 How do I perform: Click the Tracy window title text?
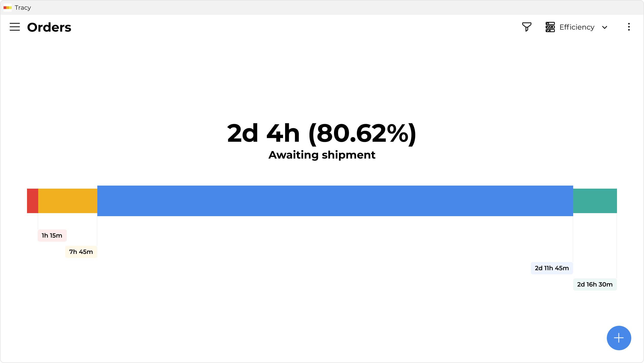(23, 8)
